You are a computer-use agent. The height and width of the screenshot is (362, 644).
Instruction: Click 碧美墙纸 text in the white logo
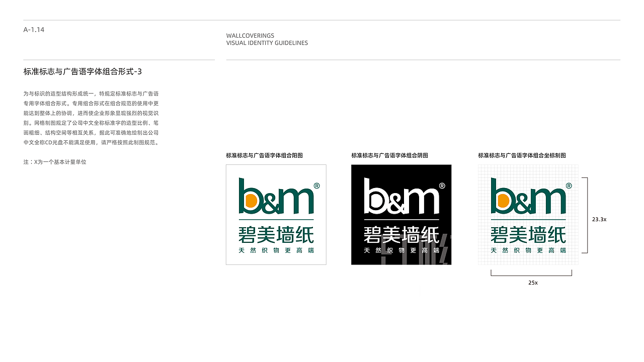click(x=276, y=235)
